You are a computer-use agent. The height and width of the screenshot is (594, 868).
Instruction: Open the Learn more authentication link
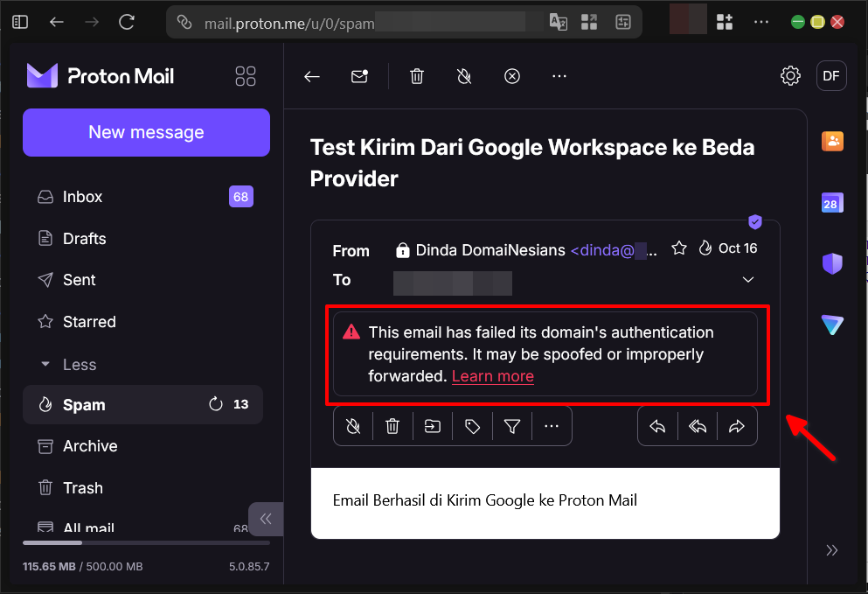pos(492,375)
